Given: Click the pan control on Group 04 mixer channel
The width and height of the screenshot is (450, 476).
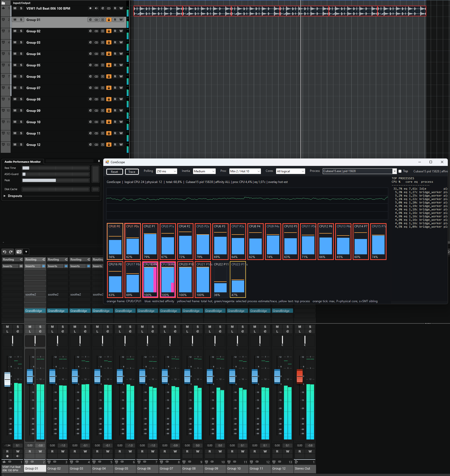Looking at the screenshot, I should click(103, 341).
